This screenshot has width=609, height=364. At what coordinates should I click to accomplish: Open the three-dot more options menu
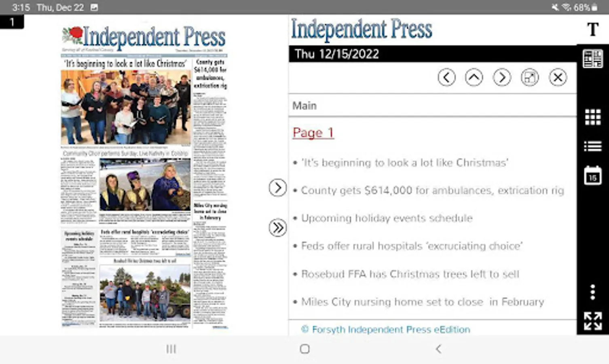592,292
